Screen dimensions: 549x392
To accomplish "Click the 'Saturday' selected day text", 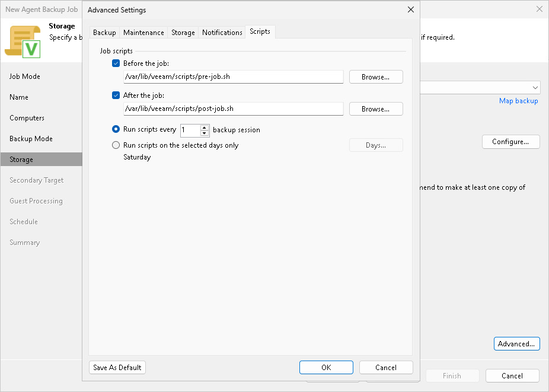I will click(x=137, y=157).
